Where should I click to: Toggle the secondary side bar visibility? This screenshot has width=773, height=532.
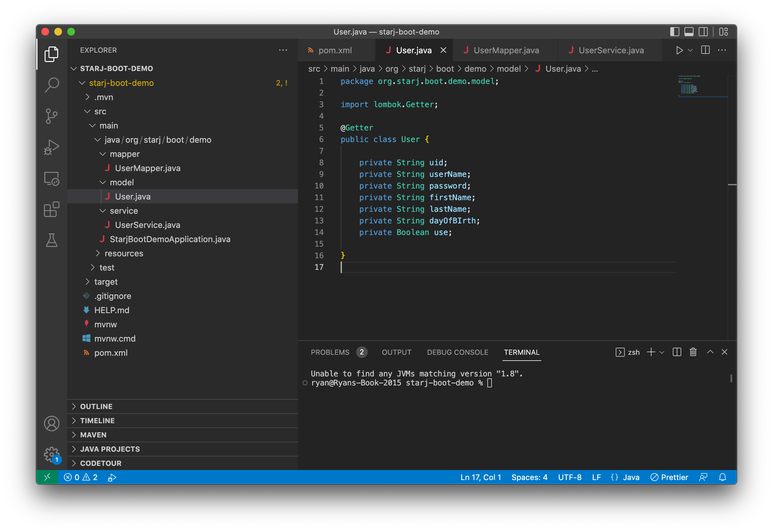pyautogui.click(x=703, y=32)
